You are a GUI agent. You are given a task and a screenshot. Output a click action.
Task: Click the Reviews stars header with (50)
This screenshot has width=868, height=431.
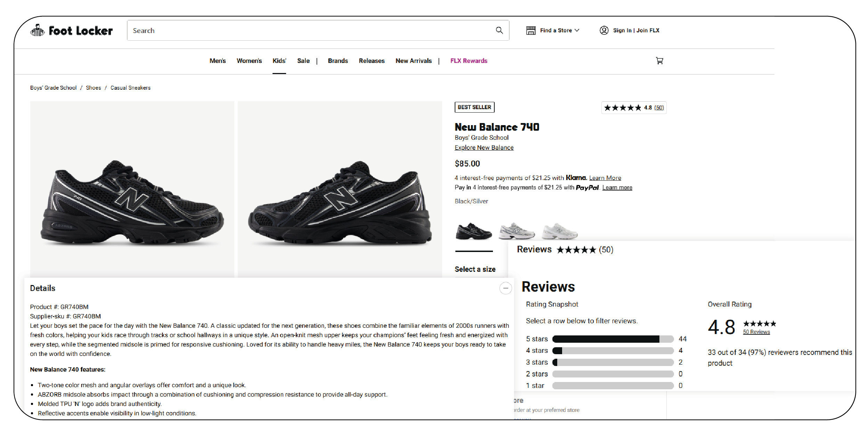point(565,250)
